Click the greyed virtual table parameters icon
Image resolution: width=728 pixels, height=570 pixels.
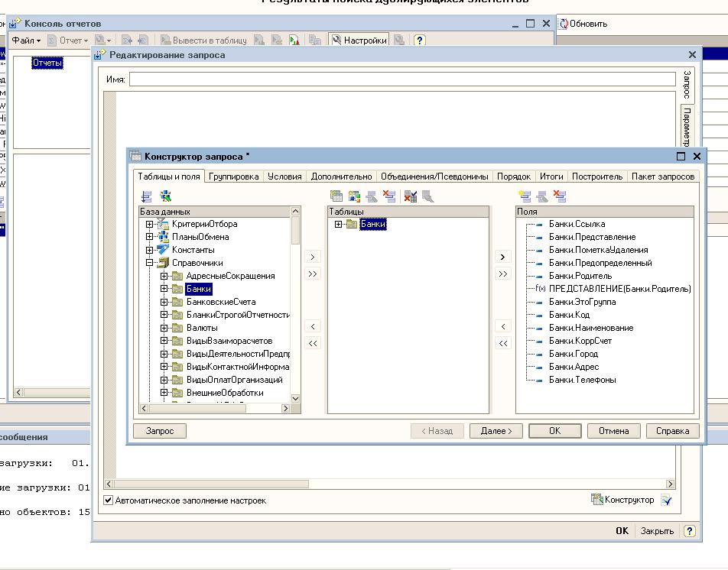point(427,196)
